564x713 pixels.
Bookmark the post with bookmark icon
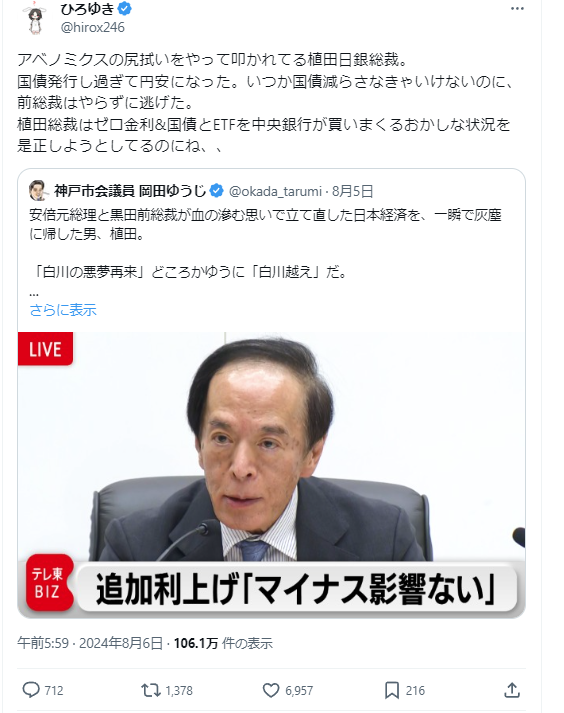pyautogui.click(x=392, y=690)
